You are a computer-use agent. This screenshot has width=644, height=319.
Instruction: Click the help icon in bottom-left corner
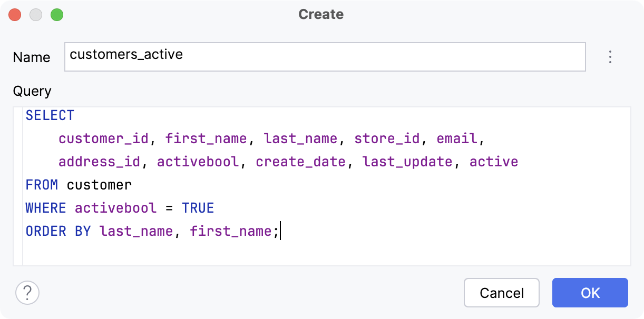(27, 293)
